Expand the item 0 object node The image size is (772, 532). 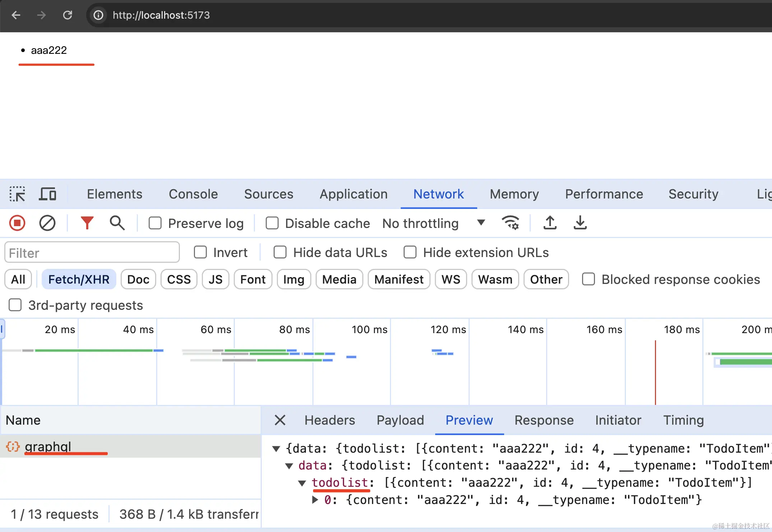pos(315,500)
